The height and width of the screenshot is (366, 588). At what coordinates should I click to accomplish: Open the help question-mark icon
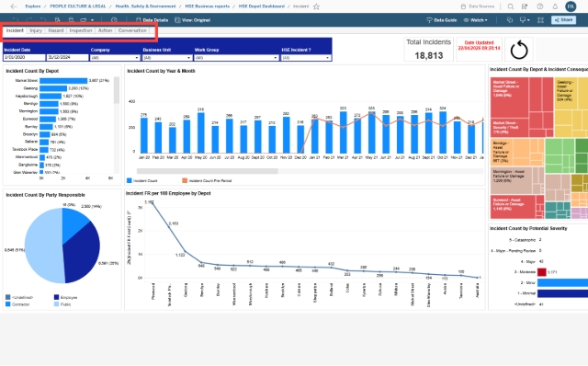pos(540,6)
